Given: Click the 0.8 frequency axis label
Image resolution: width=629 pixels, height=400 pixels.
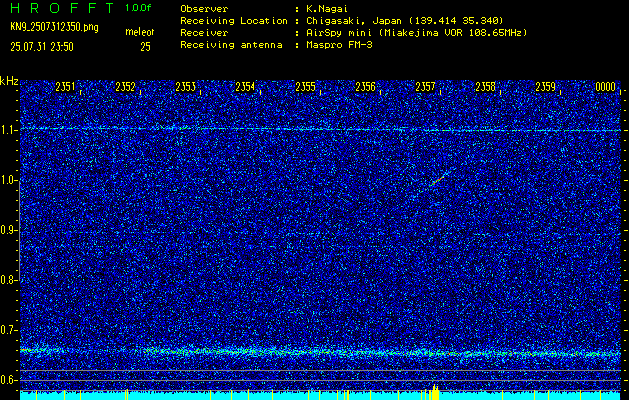Looking at the screenshot, I should pos(8,280).
